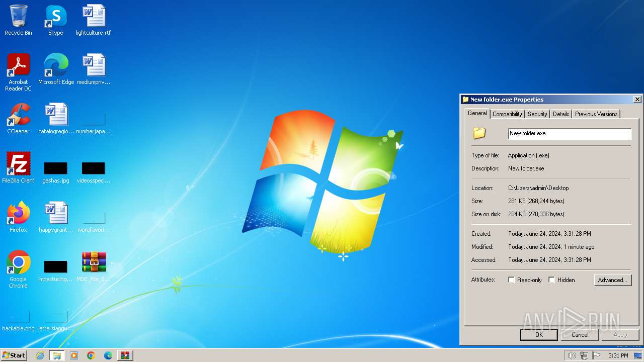Image resolution: width=644 pixels, height=362 pixels.
Task: Select the Google Chrome desktop shortcut
Action: point(18,269)
